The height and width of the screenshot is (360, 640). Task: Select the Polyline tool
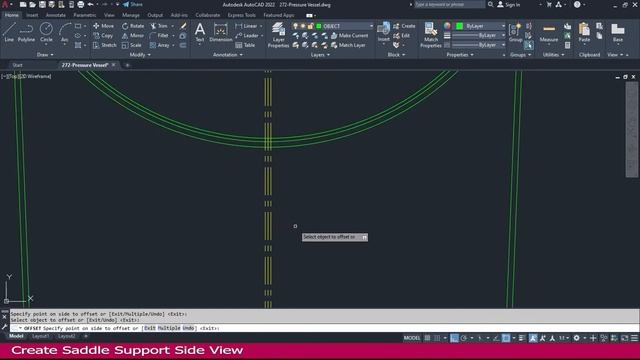(x=26, y=32)
